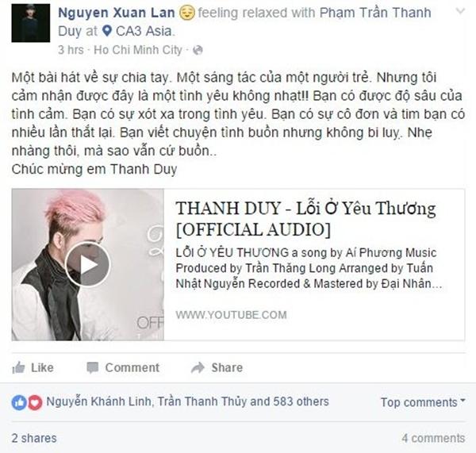Show the 4 comments

(x=433, y=438)
